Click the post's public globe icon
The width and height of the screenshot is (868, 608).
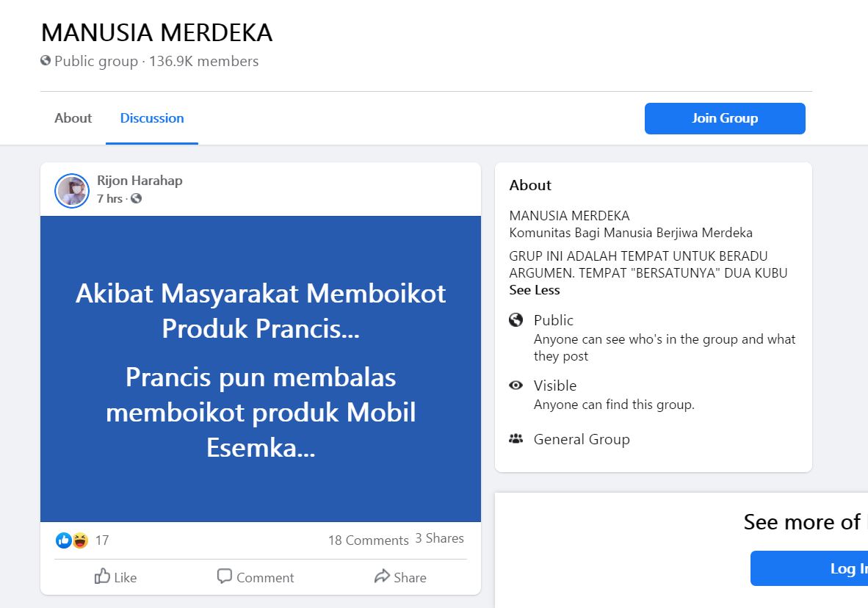pyautogui.click(x=136, y=198)
